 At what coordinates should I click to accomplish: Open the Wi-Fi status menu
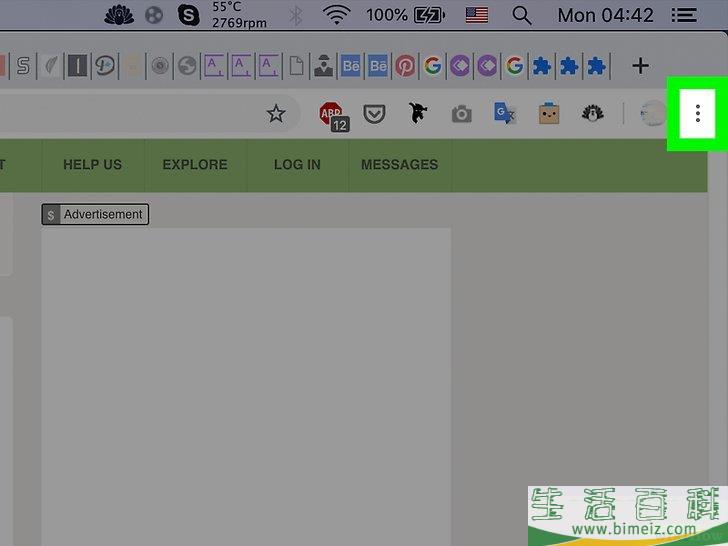tap(337, 15)
